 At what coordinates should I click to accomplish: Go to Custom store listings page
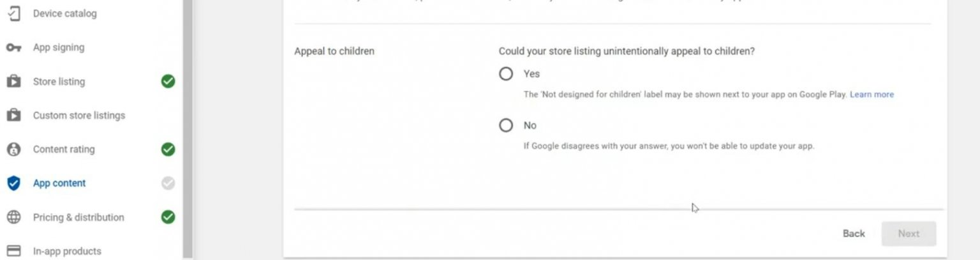point(79,116)
